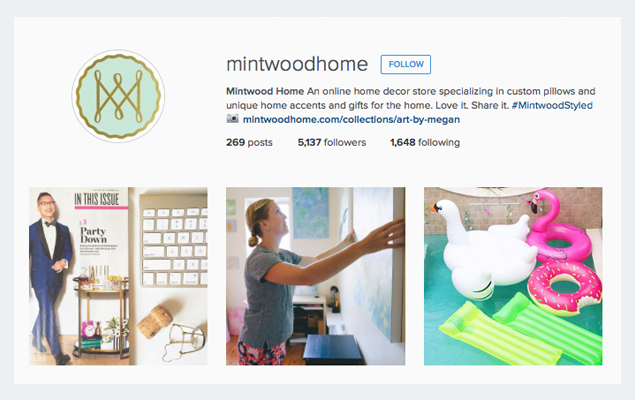Open the magazine and keyboard post
Viewport: 635px width, 400px height.
pos(118,276)
